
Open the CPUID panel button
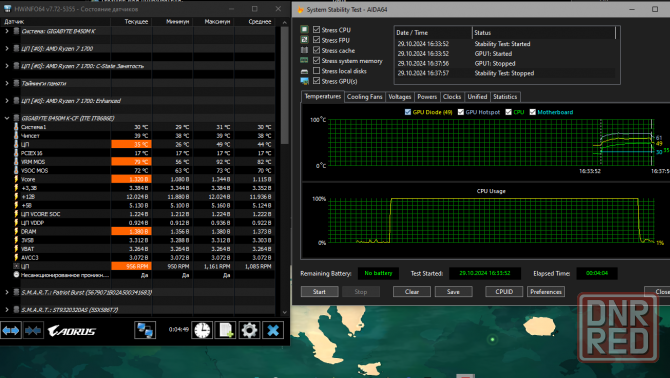(x=504, y=292)
